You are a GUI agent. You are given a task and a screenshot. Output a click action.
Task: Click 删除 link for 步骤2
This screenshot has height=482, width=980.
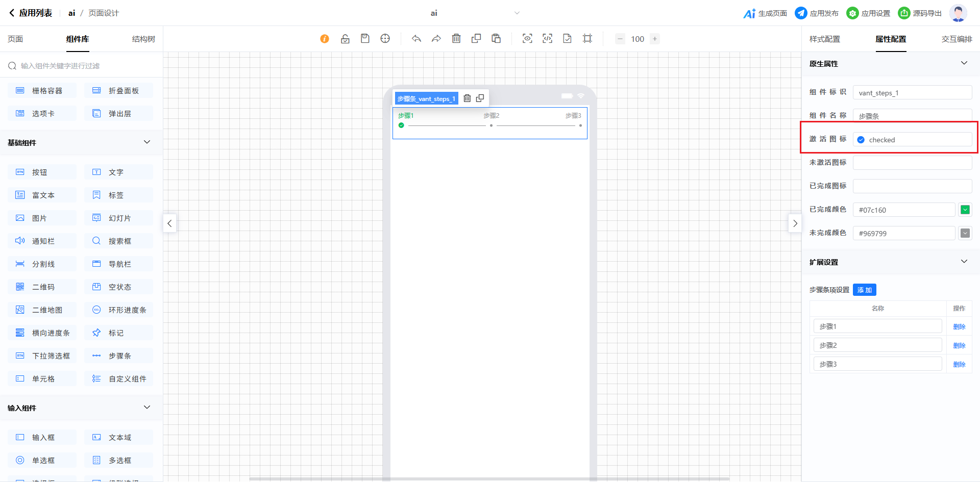(x=959, y=345)
